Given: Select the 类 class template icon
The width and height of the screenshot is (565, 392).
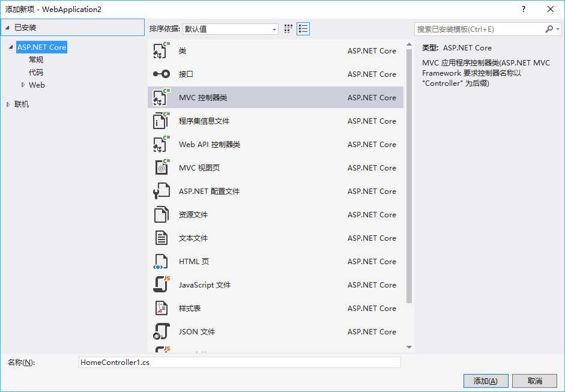Looking at the screenshot, I should tap(161, 50).
